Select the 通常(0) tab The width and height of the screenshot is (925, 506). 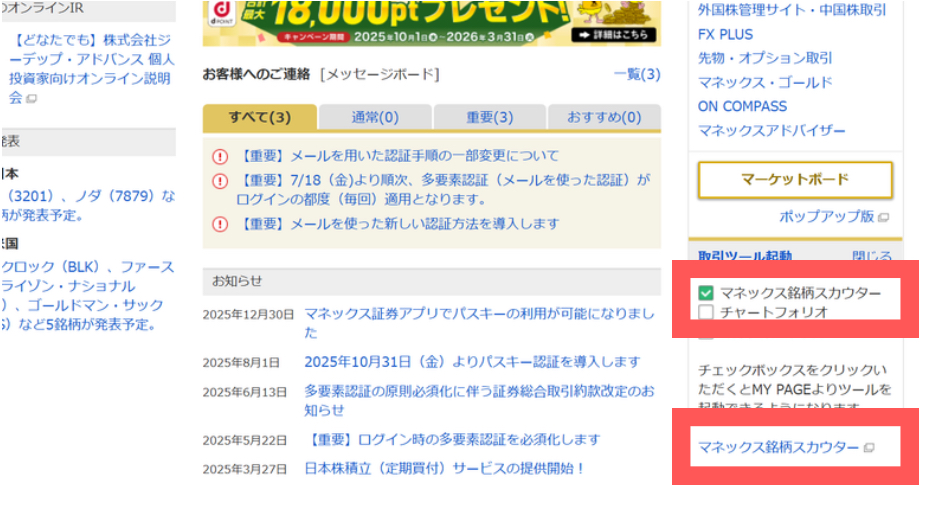375,118
